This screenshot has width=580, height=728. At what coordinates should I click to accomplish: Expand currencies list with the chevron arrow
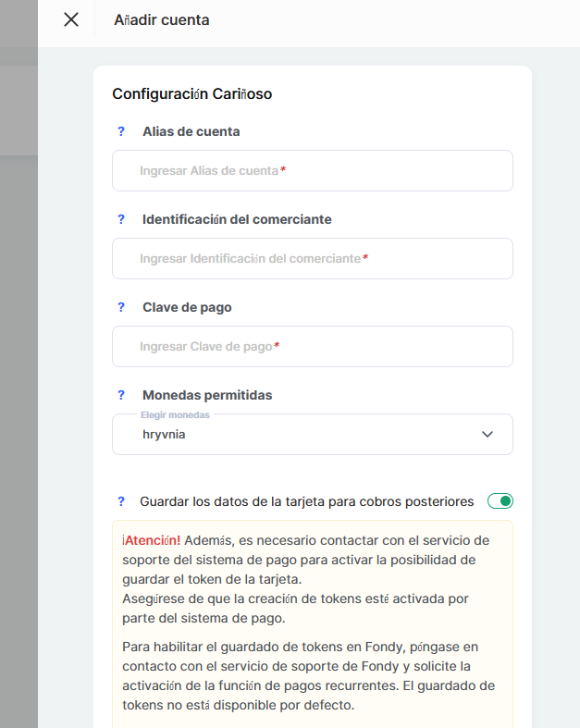(487, 434)
